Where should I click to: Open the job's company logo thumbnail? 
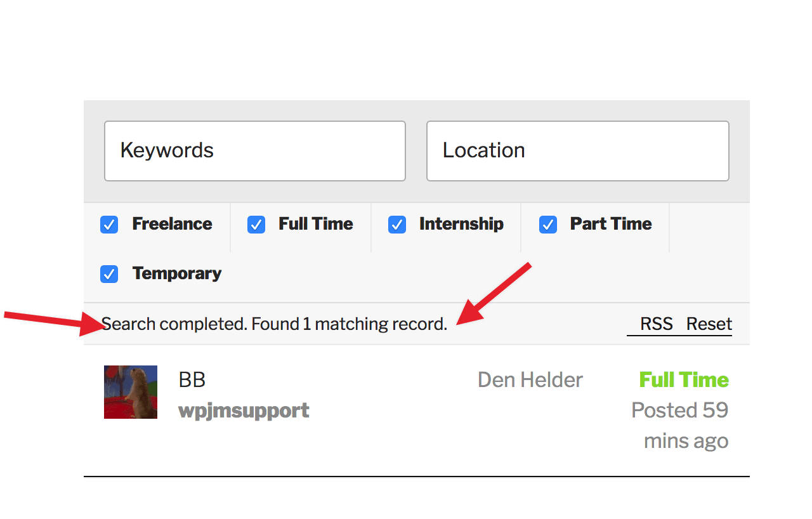[x=131, y=392]
